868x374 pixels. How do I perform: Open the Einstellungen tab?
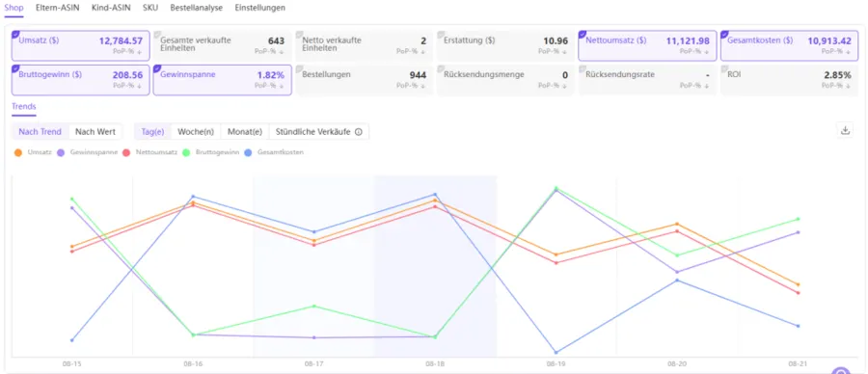point(260,8)
